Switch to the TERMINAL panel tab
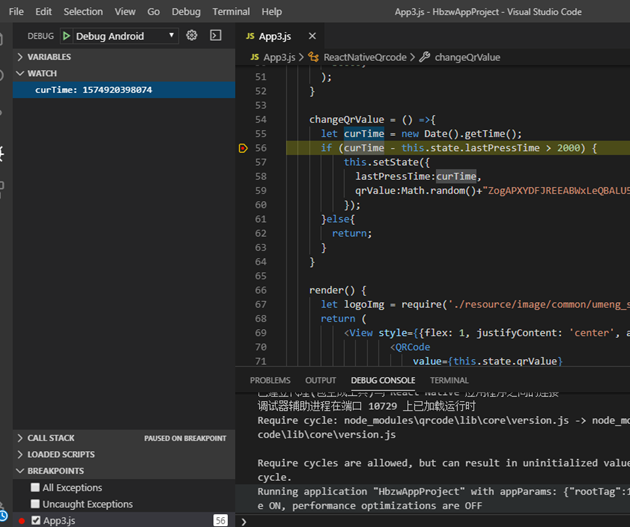This screenshot has width=630, height=527. click(x=449, y=380)
